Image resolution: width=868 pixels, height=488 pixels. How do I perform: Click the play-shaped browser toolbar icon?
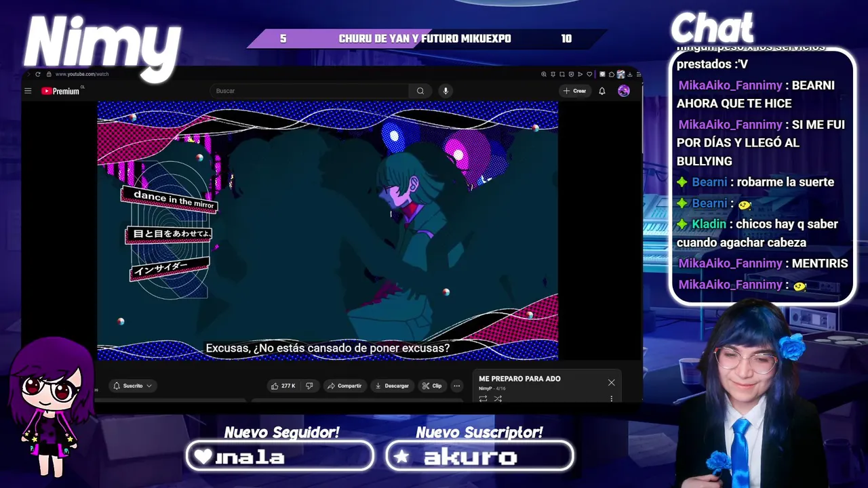click(580, 74)
